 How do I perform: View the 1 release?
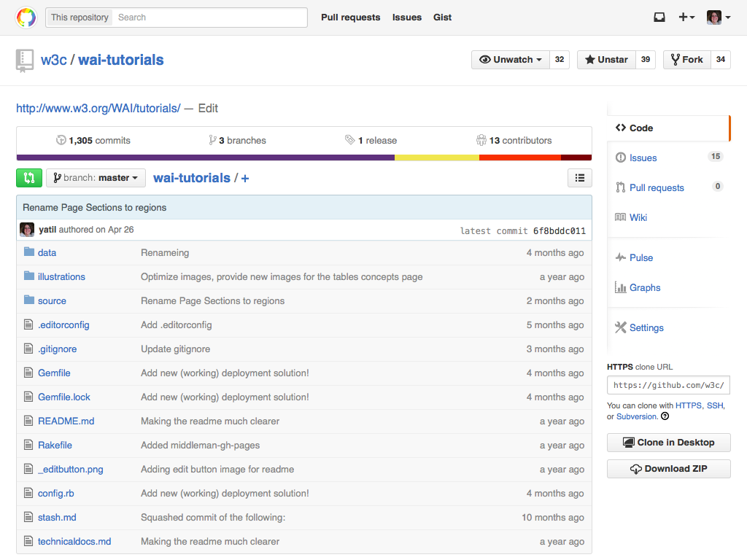coord(371,141)
